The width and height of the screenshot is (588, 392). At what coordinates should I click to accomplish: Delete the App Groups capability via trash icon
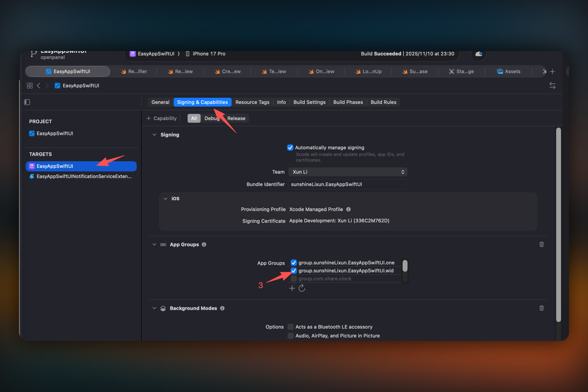pos(541,244)
